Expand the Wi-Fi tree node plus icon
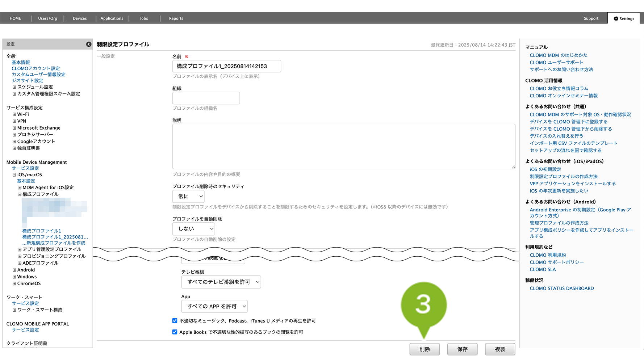This screenshot has height=362, width=644. click(14, 114)
